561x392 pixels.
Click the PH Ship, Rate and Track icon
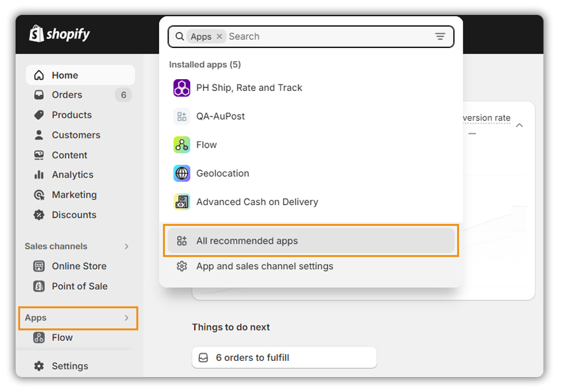pyautogui.click(x=182, y=88)
